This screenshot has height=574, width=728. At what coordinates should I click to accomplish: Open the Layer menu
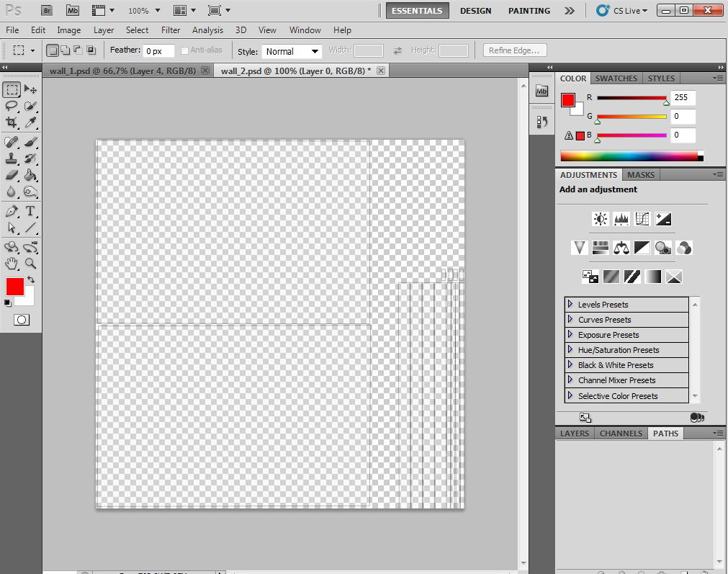104,30
